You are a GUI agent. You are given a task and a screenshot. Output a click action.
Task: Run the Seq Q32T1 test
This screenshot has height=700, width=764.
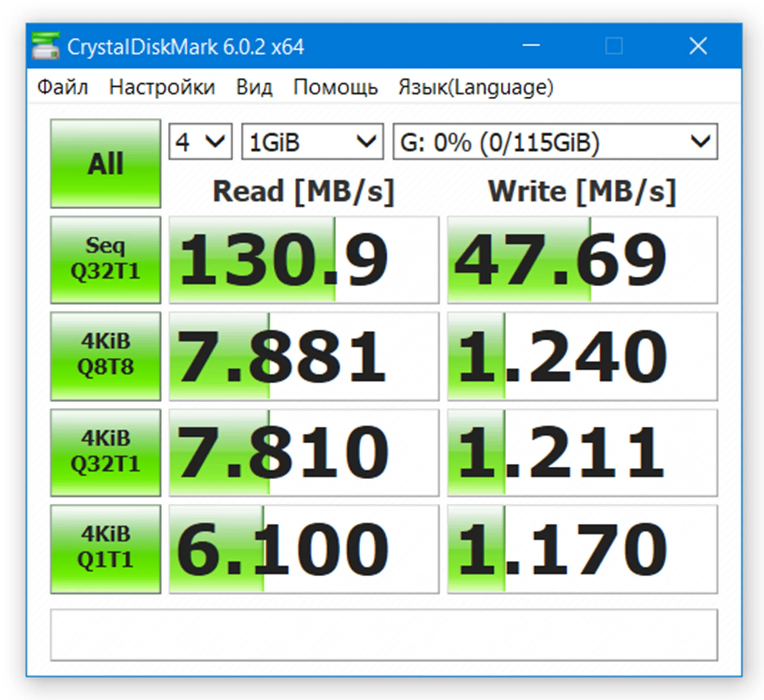(106, 260)
